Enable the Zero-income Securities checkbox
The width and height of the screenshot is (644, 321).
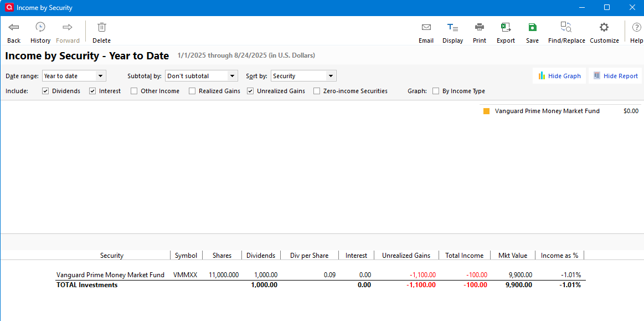(x=317, y=91)
